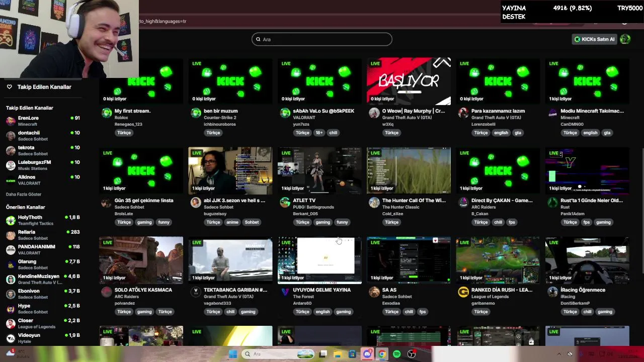The image size is (644, 362).
Task: Open Discord from the Windows taskbar
Action: coord(367,354)
